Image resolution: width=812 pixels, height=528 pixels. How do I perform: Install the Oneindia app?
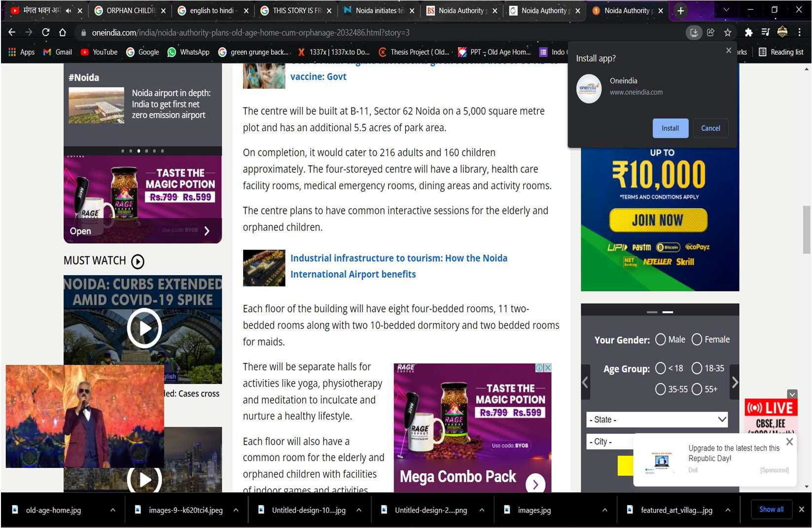[670, 128]
